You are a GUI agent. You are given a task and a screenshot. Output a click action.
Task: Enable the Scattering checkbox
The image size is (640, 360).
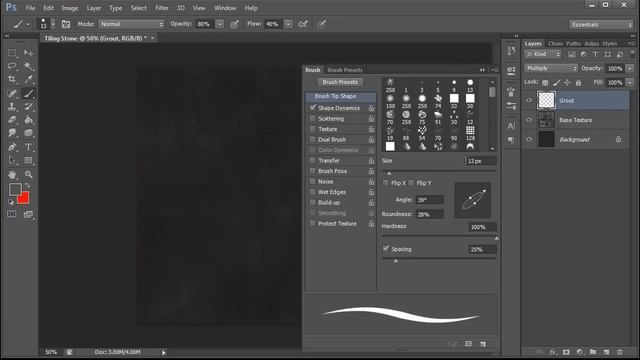[313, 118]
